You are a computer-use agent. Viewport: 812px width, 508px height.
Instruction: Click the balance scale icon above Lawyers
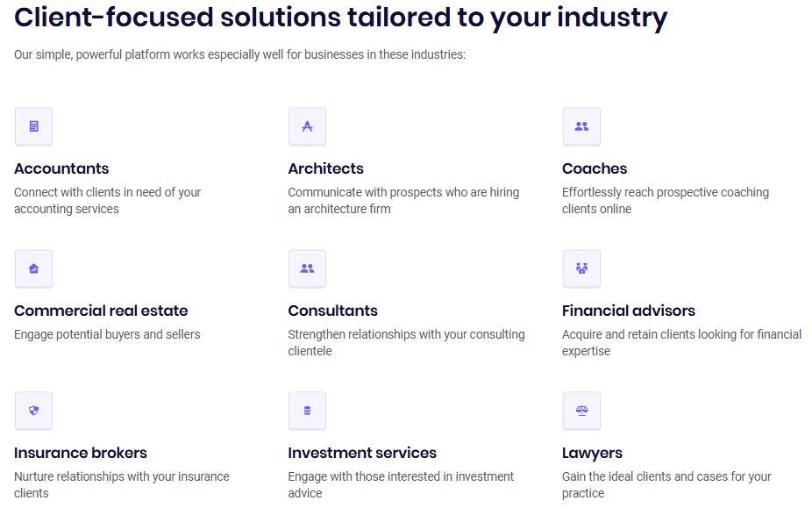click(581, 411)
